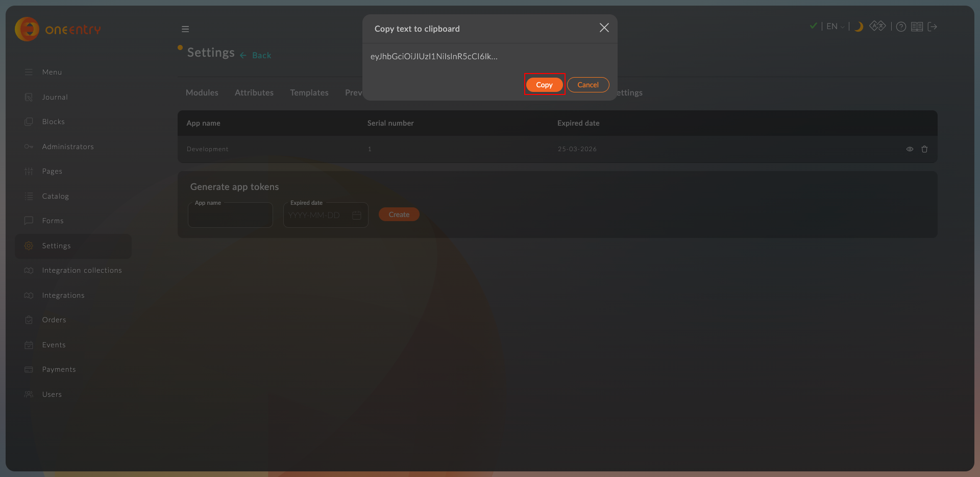Close the Copy text to clipboard dialog
The width and height of the screenshot is (980, 477).
(x=604, y=28)
